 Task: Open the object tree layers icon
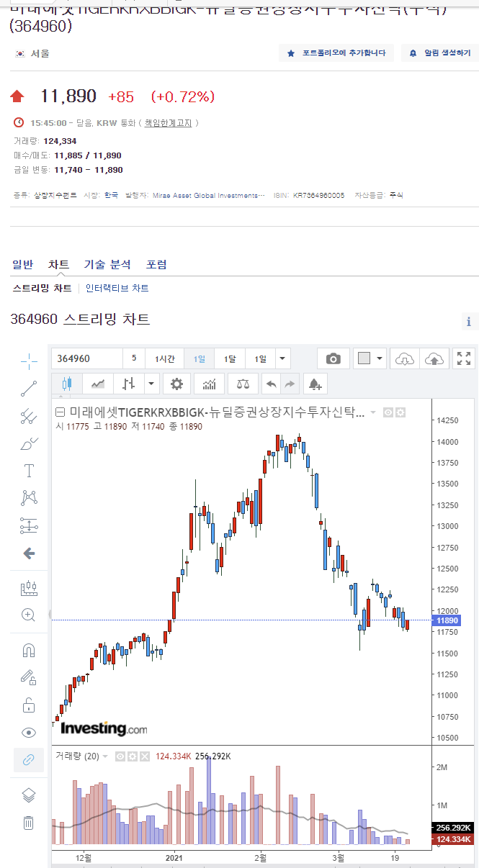(x=29, y=795)
